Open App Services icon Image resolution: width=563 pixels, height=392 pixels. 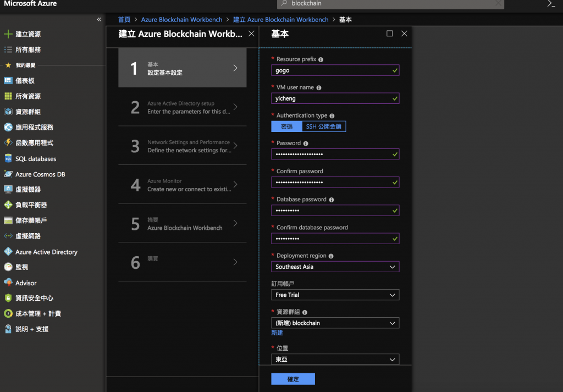8,127
